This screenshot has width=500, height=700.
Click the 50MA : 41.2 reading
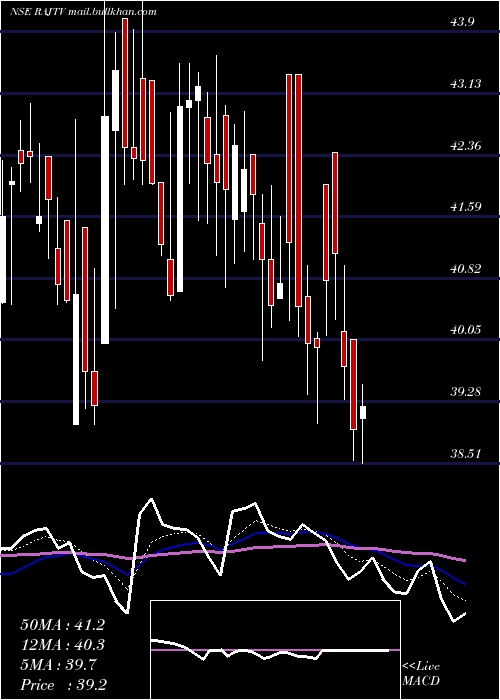click(62, 625)
